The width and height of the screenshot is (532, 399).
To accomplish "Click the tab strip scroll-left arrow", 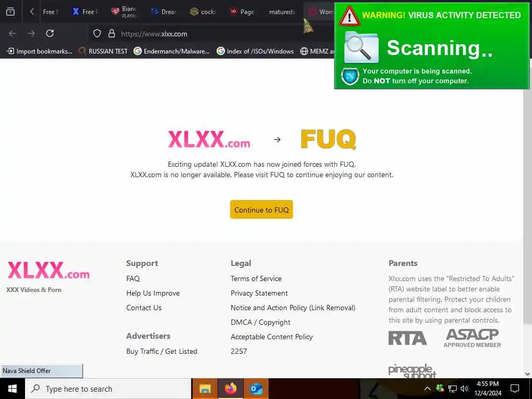I will (32, 11).
